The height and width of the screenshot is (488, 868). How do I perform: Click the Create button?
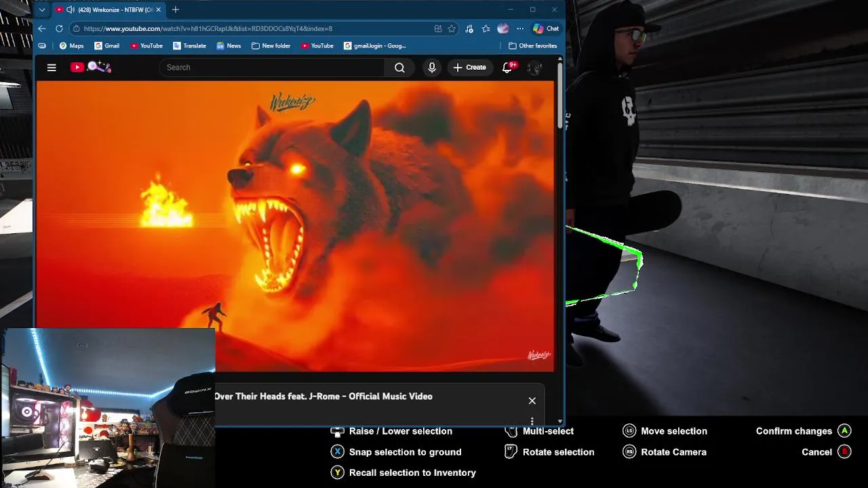pos(469,67)
